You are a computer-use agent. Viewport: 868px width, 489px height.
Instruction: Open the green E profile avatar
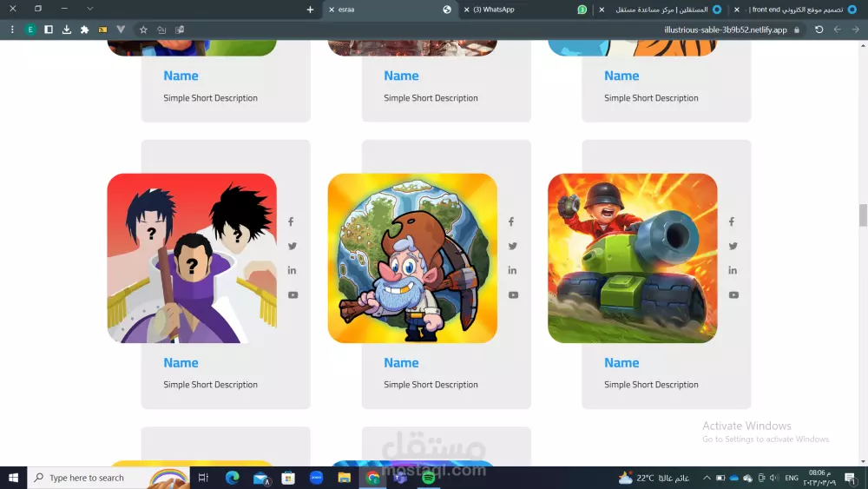pyautogui.click(x=30, y=30)
